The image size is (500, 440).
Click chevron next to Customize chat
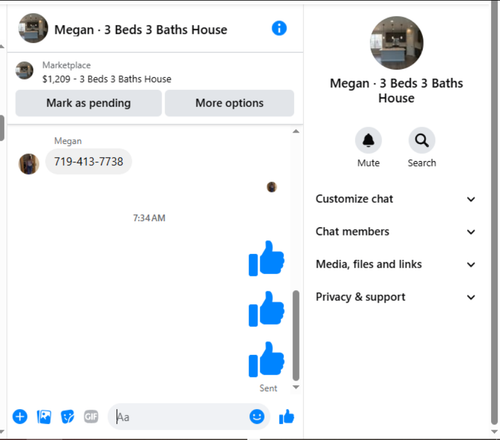point(471,199)
